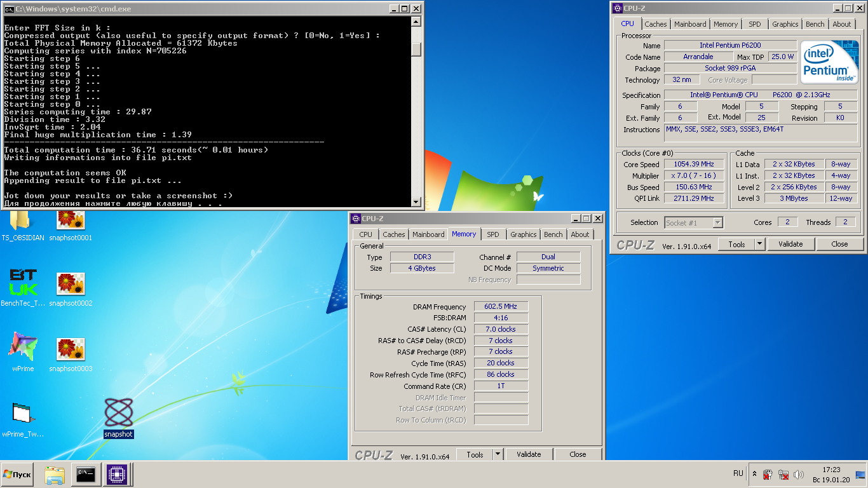This screenshot has height=488, width=868.
Task: Click the title bar icon of the CPU-Z CPU window
Action: 617,8
